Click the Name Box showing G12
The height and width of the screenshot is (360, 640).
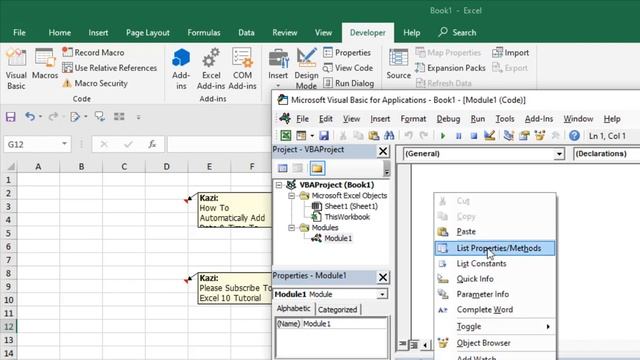(33, 144)
